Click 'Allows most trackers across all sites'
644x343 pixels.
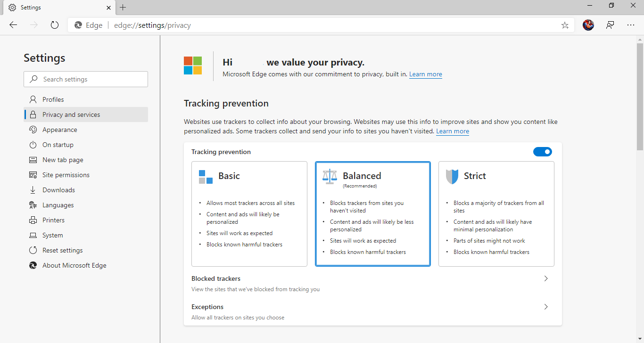pyautogui.click(x=250, y=203)
